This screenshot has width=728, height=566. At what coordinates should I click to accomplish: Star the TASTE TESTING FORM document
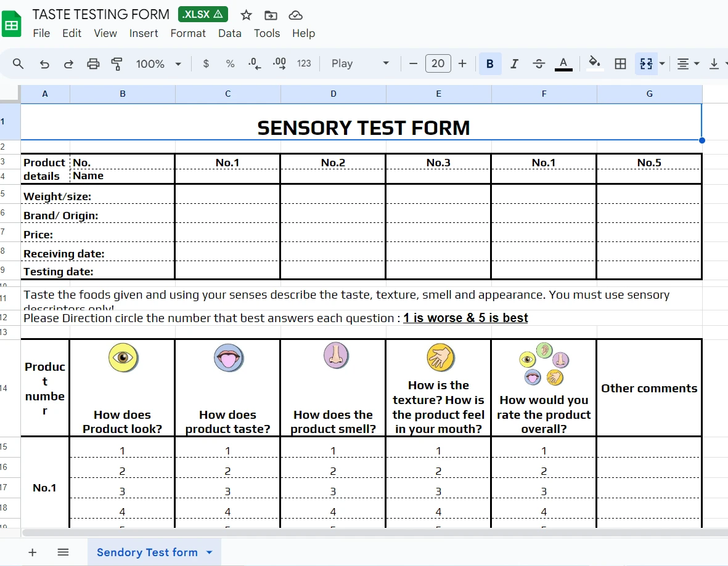(x=246, y=15)
